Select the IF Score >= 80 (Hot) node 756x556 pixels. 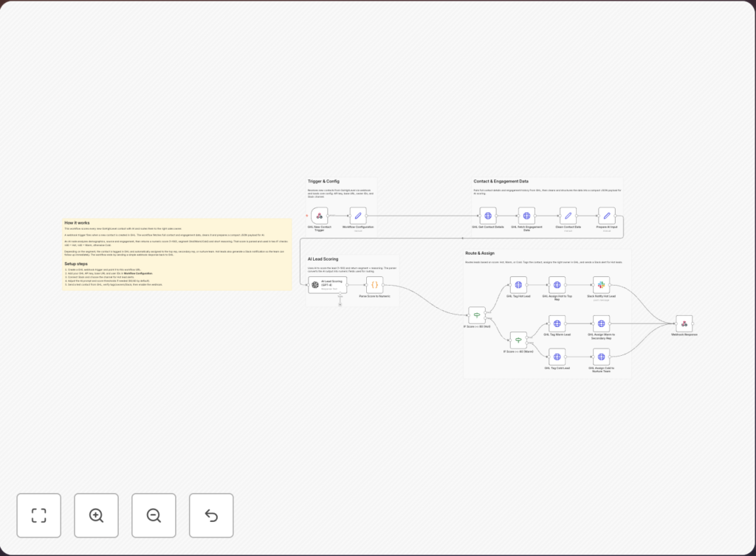[477, 315]
